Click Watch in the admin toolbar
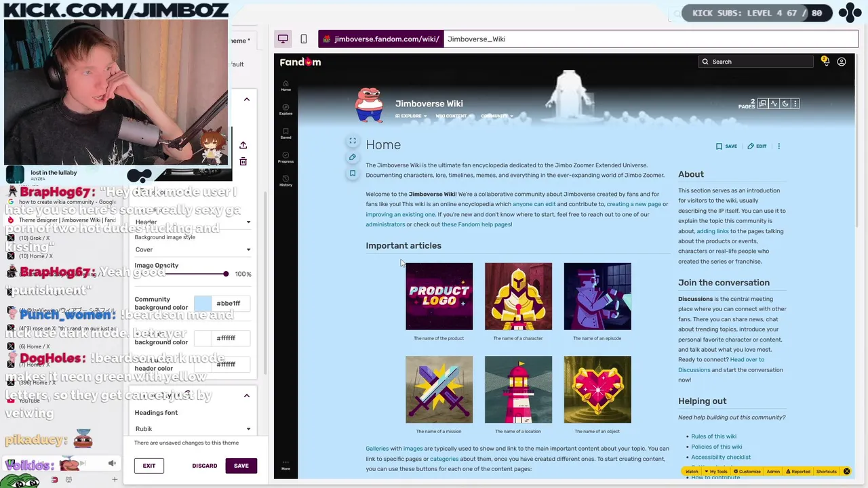This screenshot has height=488, width=868. [x=692, y=472]
